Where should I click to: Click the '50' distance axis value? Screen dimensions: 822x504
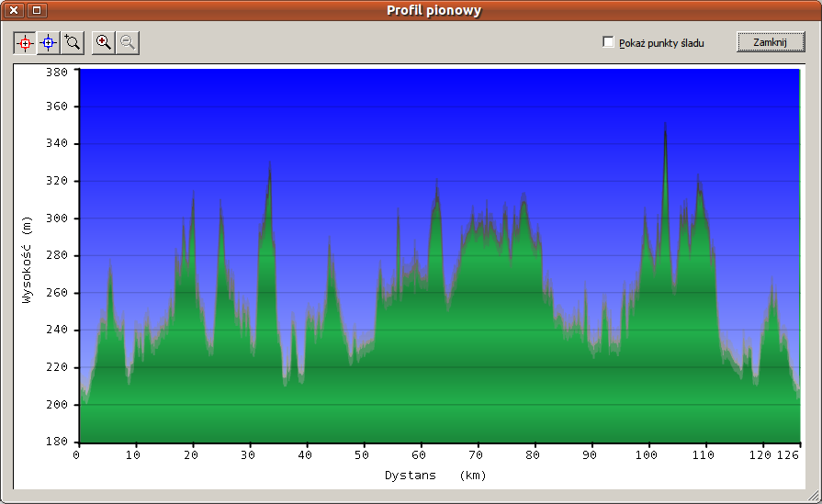point(362,454)
